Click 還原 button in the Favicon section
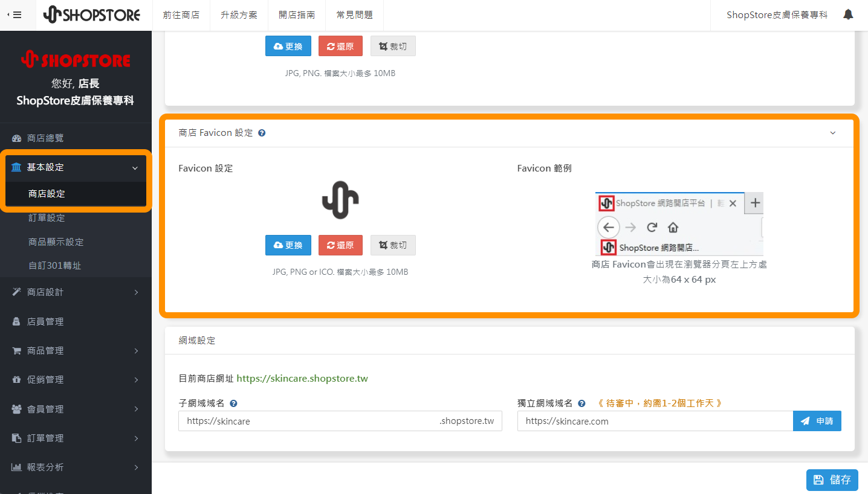The width and height of the screenshot is (868, 494). coord(340,245)
